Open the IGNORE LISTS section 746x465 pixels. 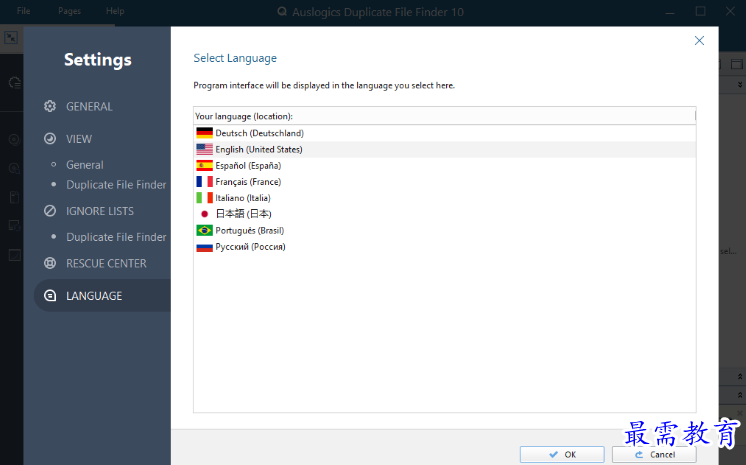pos(100,211)
